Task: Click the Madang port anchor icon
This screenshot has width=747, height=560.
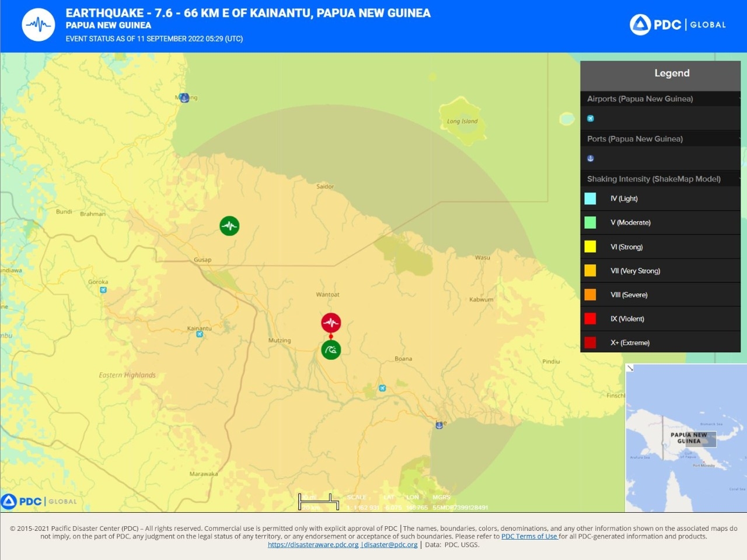Action: point(184,98)
